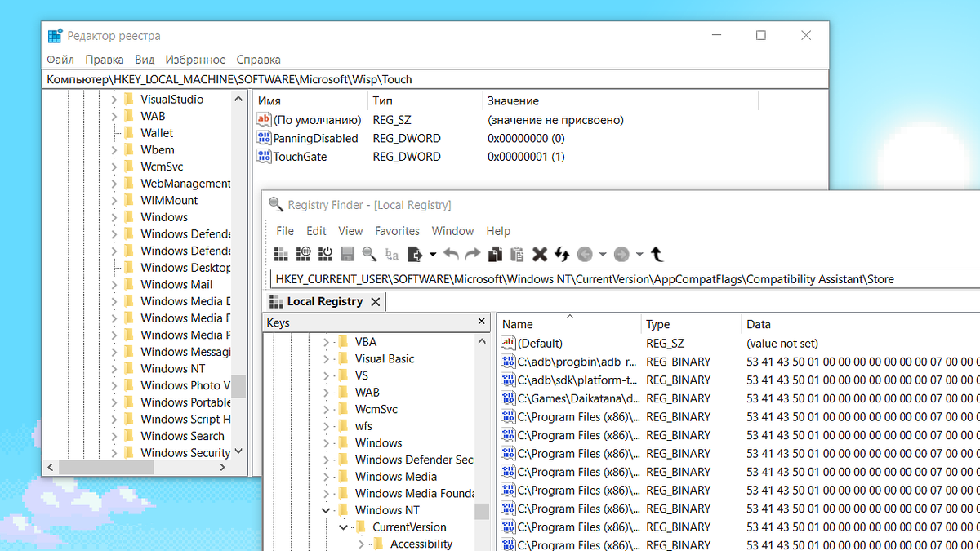The image size is (980, 551).
Task: Click the Replace (b→a) toolbar icon
Action: tap(392, 255)
